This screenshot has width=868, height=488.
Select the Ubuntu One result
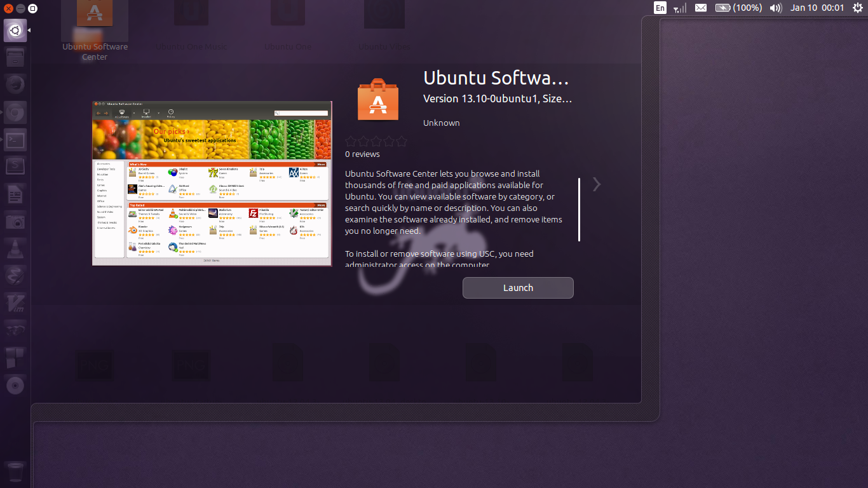(x=288, y=27)
